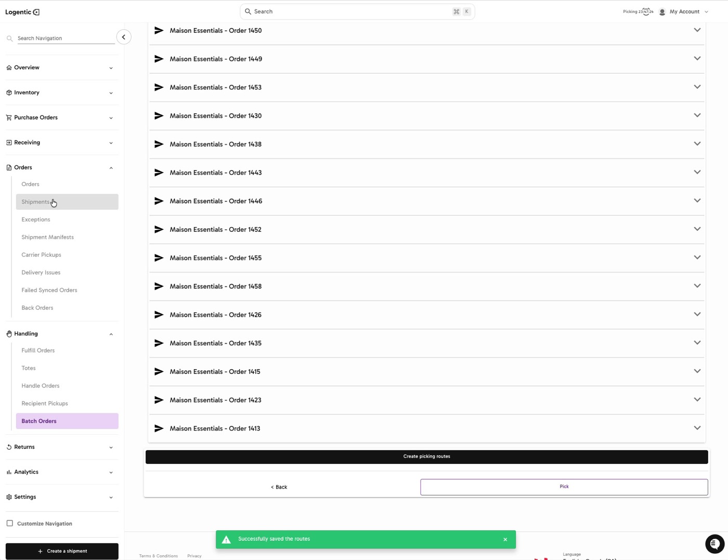Select Batch Orders in the sidebar
This screenshot has width=728, height=560.
pos(67,421)
